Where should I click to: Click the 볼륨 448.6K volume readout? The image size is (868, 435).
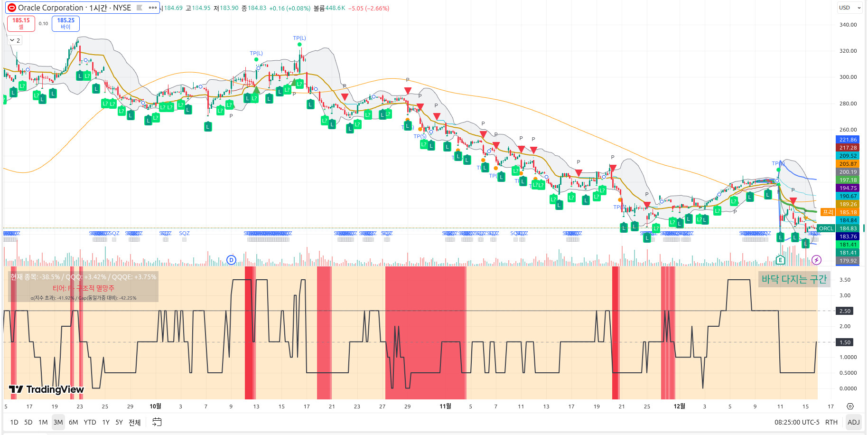pyautogui.click(x=329, y=8)
